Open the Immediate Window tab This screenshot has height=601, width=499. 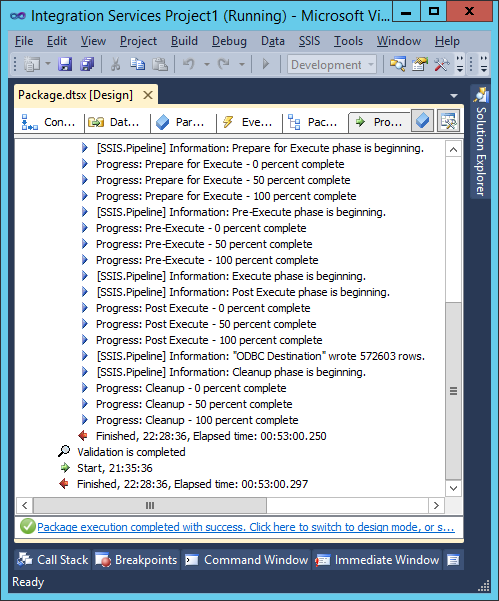[x=378, y=560]
